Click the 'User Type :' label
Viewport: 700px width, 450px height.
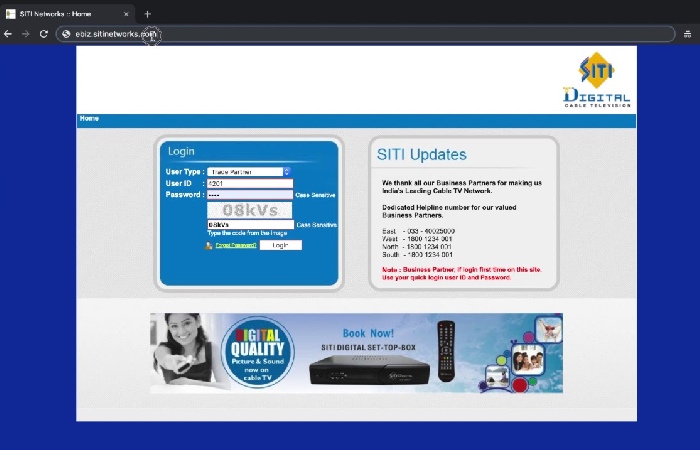pyautogui.click(x=185, y=172)
